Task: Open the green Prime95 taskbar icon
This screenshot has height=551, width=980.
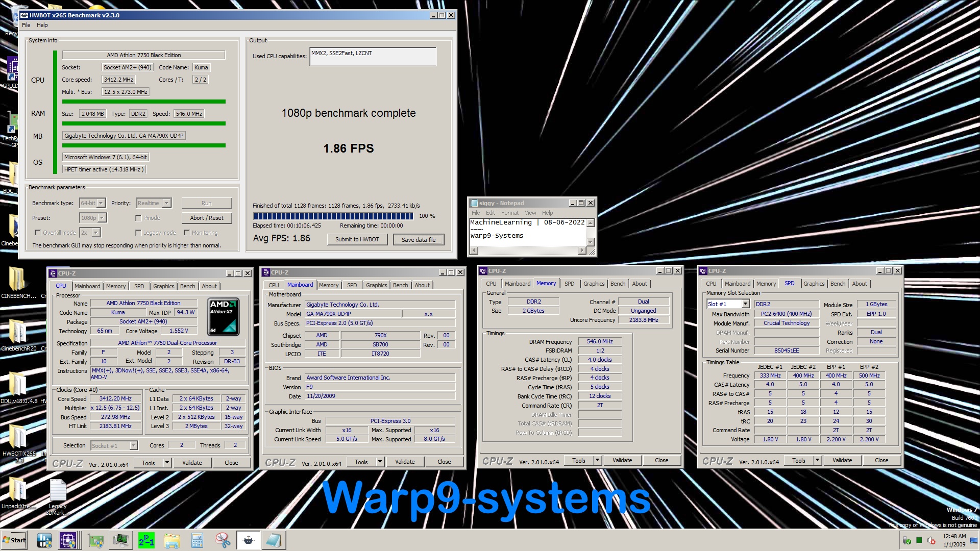Action: 146,540
